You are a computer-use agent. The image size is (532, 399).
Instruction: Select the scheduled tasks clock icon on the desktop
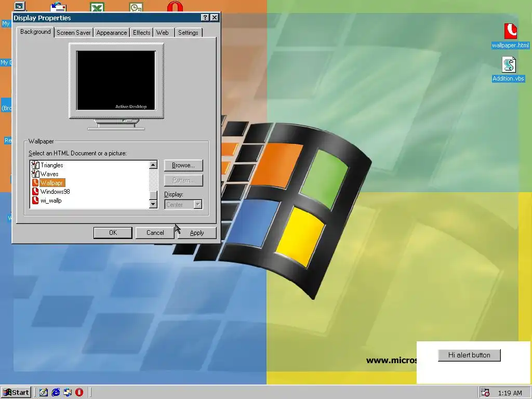point(136,7)
